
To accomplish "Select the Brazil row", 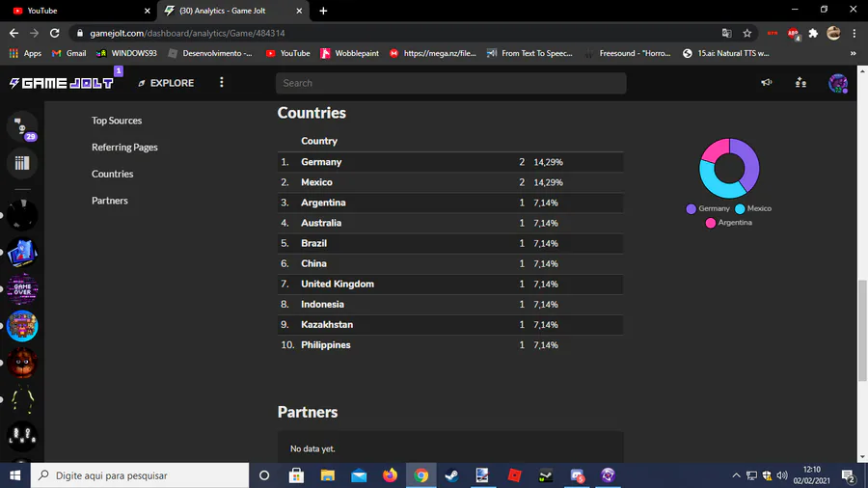I will click(450, 243).
